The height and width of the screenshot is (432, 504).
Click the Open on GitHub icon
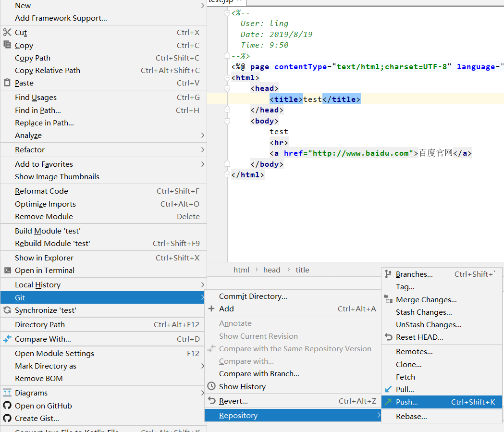[7, 406]
